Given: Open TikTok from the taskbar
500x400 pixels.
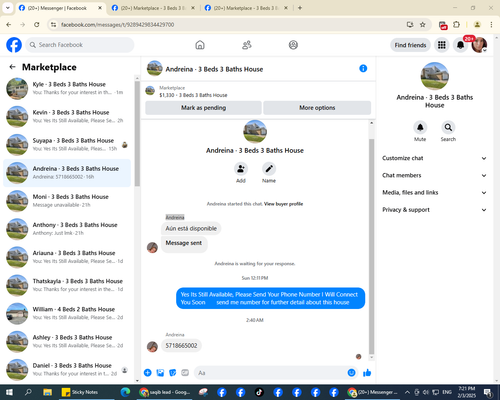Looking at the screenshot, I should click(259, 392).
